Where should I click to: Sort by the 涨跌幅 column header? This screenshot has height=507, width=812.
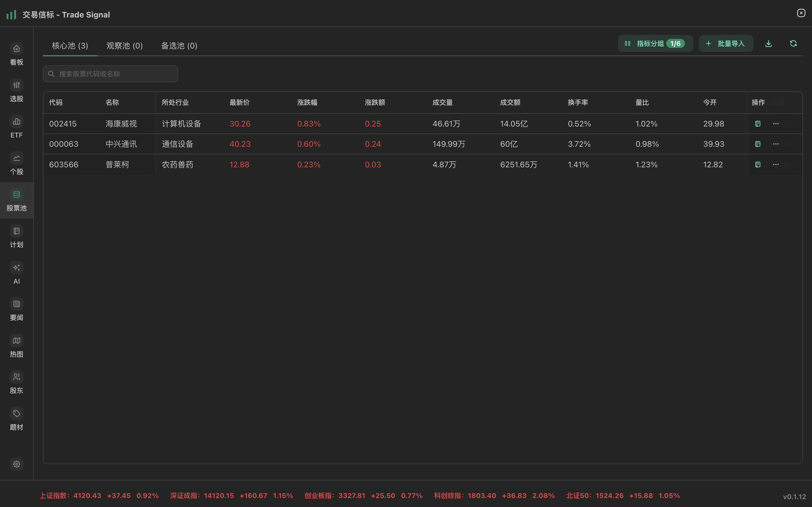pos(307,102)
